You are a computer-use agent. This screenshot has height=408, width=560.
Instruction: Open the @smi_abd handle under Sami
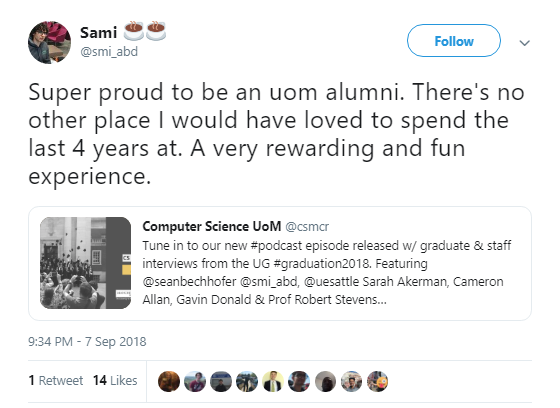(x=109, y=52)
